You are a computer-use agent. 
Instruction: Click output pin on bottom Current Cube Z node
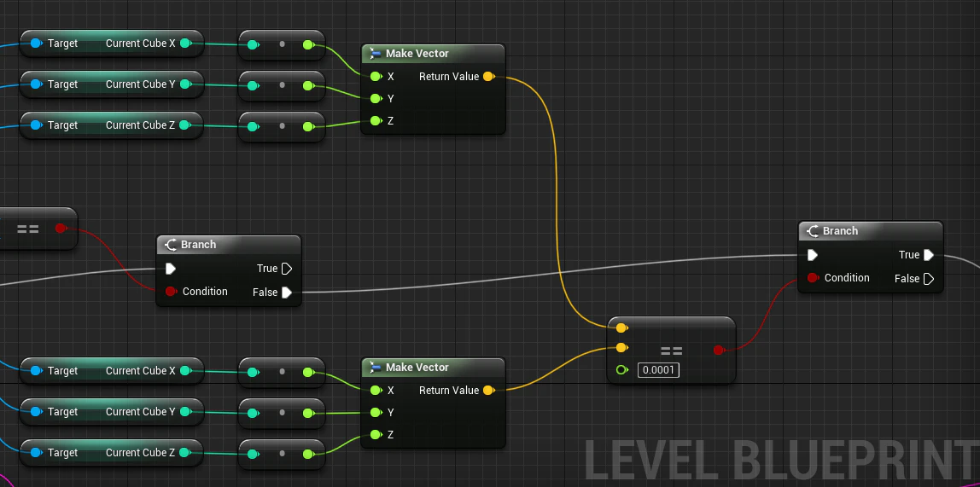click(x=185, y=453)
